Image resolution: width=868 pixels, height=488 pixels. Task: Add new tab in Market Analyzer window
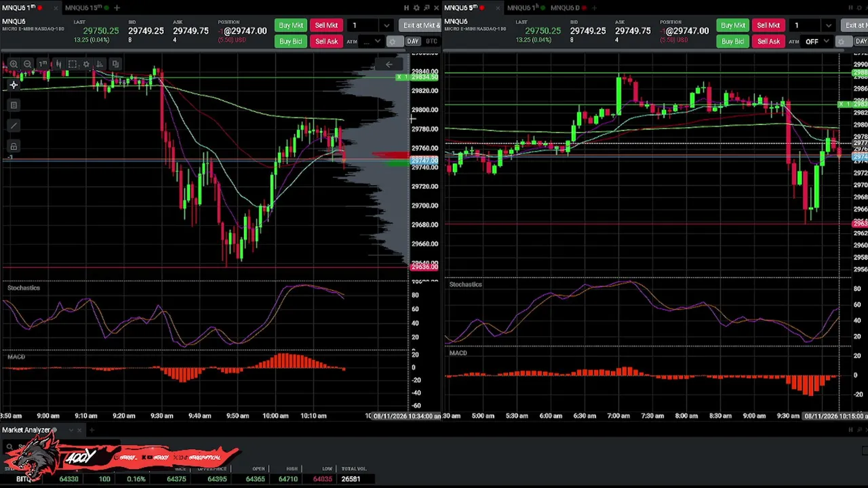coord(92,430)
